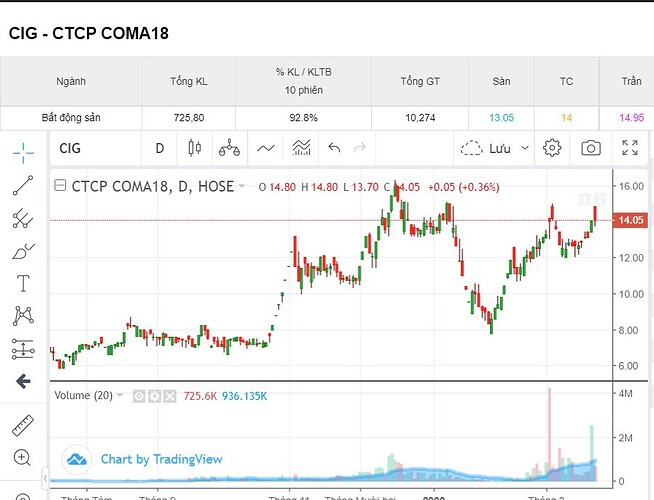Click the Lưu save button
Image resolution: width=654 pixels, height=500 pixels.
click(x=500, y=148)
